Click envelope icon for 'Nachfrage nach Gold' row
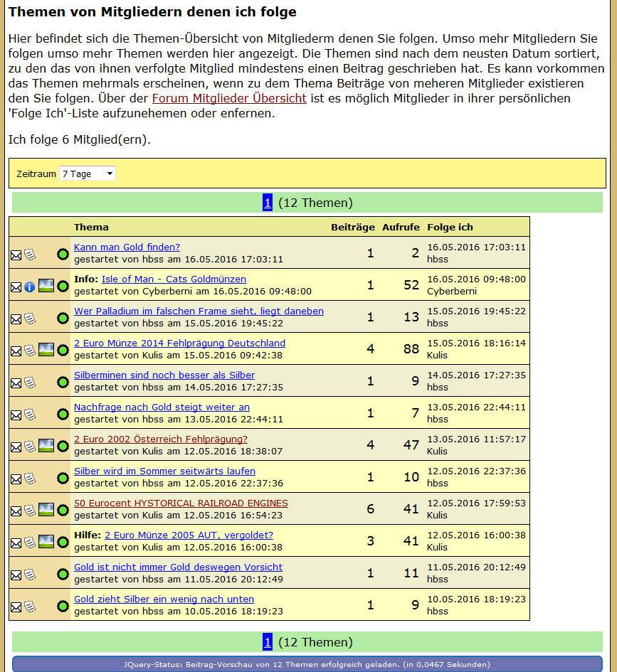Viewport: 617px width, 672px height. (x=16, y=415)
